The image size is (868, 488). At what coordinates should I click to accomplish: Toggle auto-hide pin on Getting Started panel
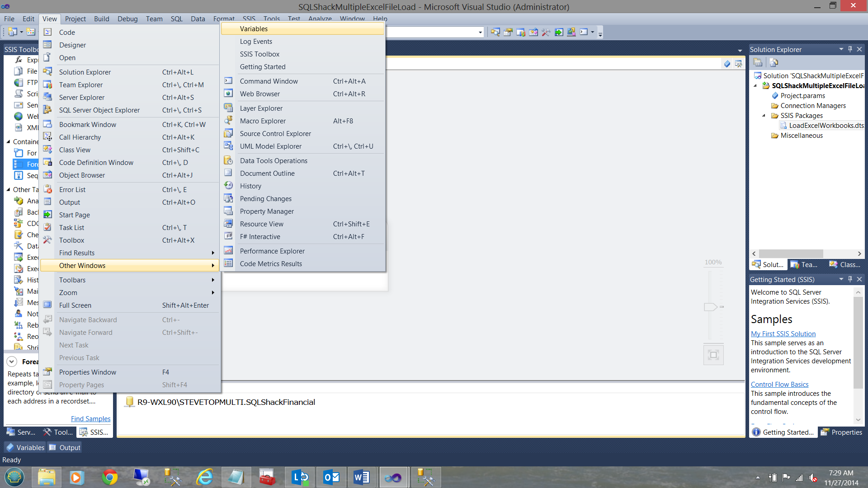(850, 279)
